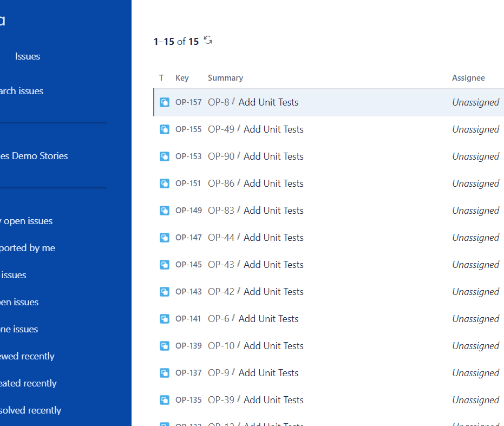
Task: Click sub-task icon for OP-155
Action: [x=165, y=129]
